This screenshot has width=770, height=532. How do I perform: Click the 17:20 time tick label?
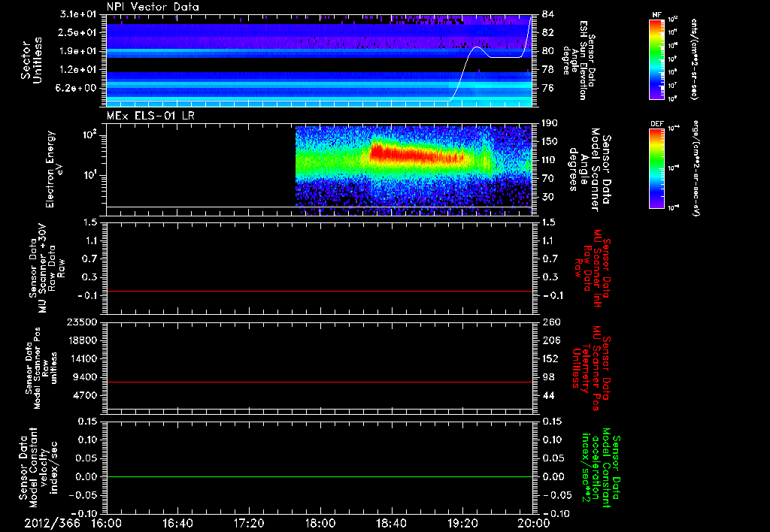click(249, 523)
